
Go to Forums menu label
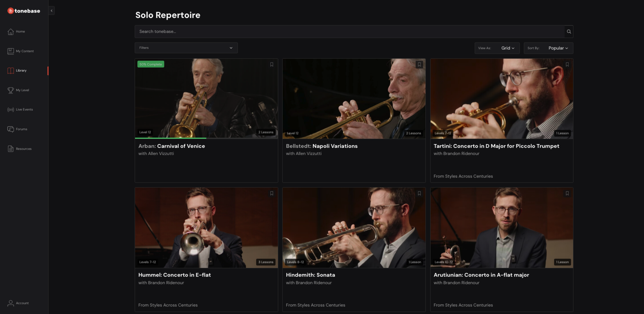tap(21, 129)
